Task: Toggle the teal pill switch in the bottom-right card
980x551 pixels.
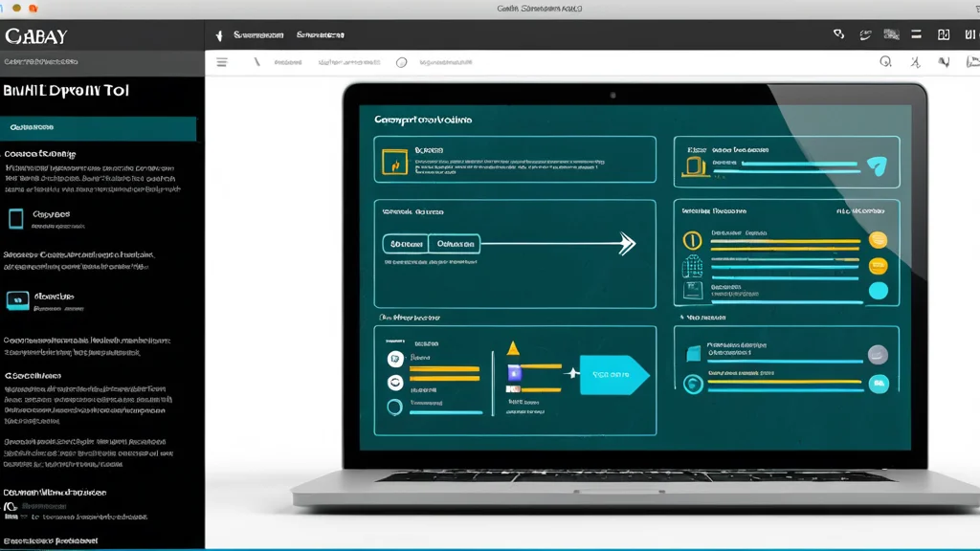Action: point(879,384)
